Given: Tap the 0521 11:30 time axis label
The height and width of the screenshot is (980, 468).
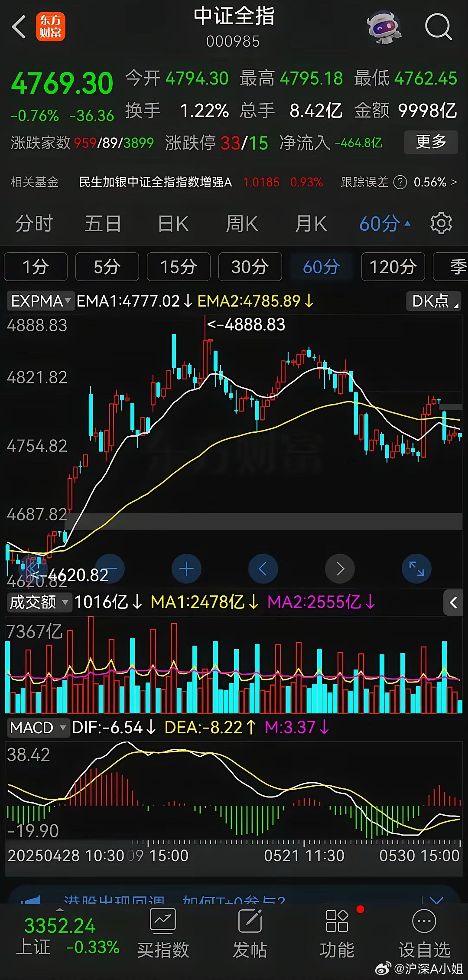Looking at the screenshot, I should tap(304, 856).
